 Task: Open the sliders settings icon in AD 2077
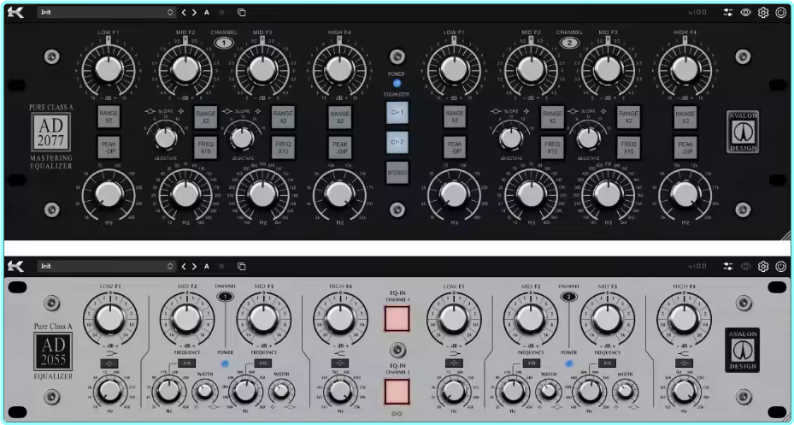(728, 13)
